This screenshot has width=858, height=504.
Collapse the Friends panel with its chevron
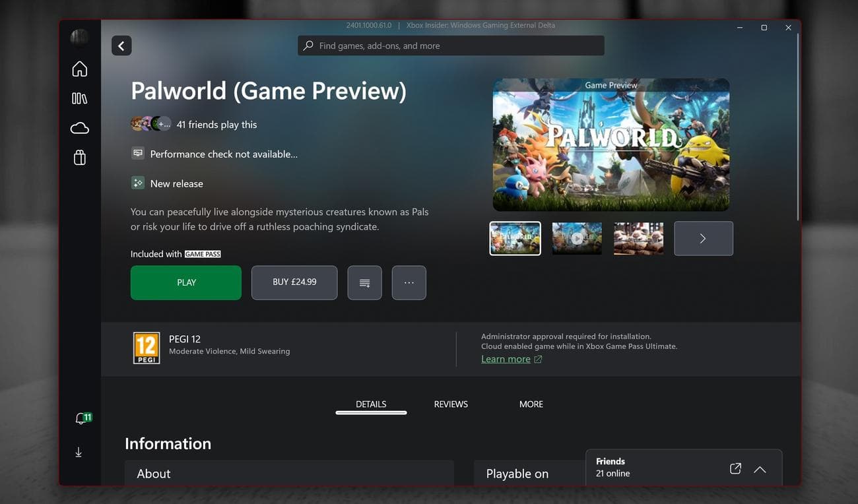(x=760, y=468)
